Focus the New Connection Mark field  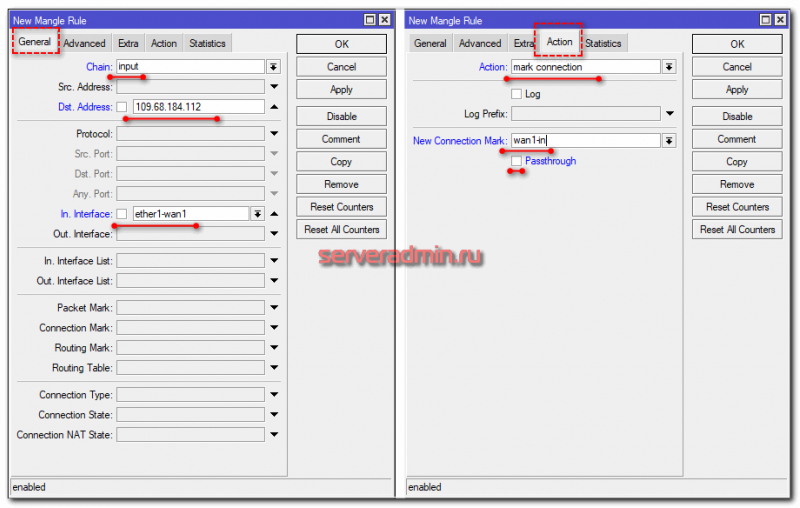click(x=586, y=140)
